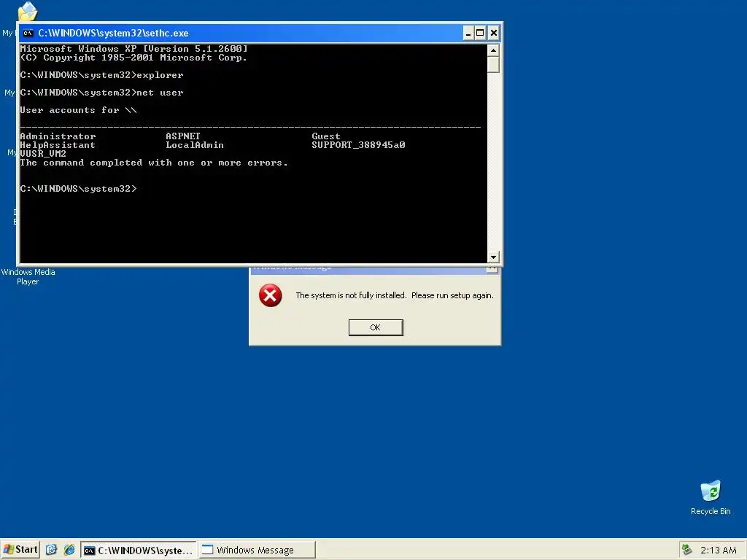Image resolution: width=747 pixels, height=560 pixels.
Task: Launch Internet Explorer from quick launch
Action: (69, 550)
